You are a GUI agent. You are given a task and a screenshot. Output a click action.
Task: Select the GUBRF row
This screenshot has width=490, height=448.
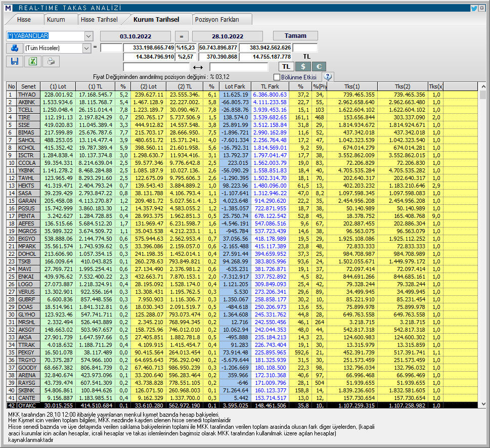[242, 299]
